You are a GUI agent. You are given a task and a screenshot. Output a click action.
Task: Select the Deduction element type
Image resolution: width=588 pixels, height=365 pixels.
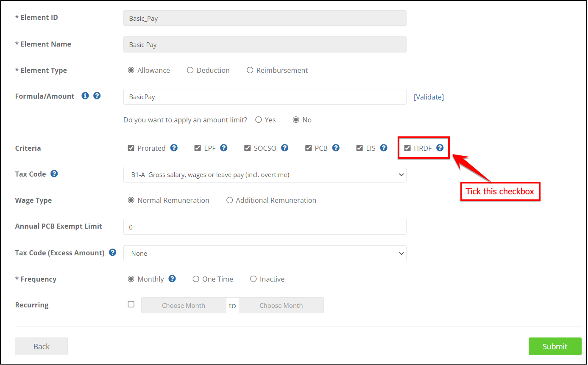tap(190, 70)
